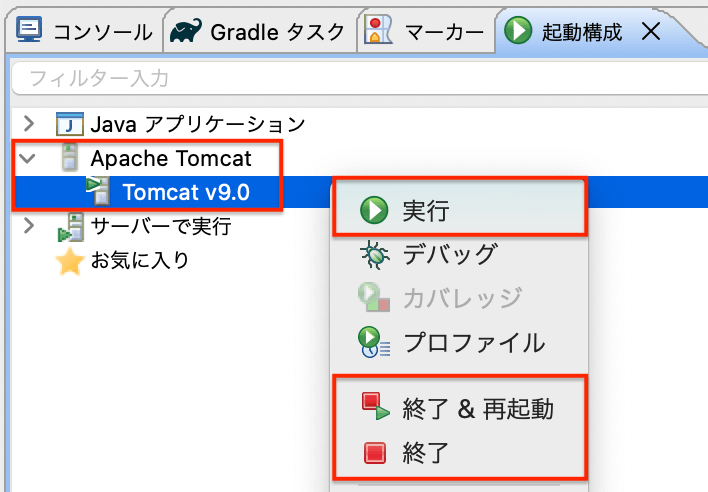Click the Favorites star icon

70,261
